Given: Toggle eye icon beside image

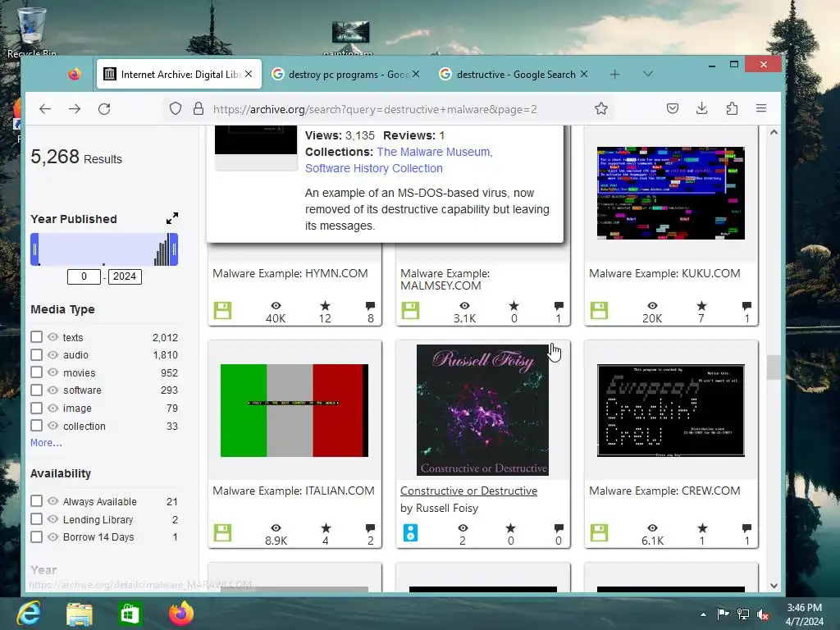Looking at the screenshot, I should 52,408.
